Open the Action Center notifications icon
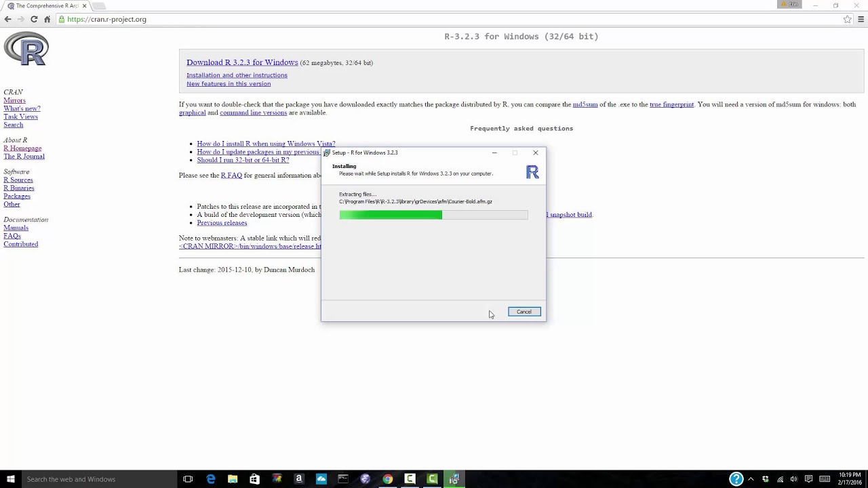 coord(808,479)
